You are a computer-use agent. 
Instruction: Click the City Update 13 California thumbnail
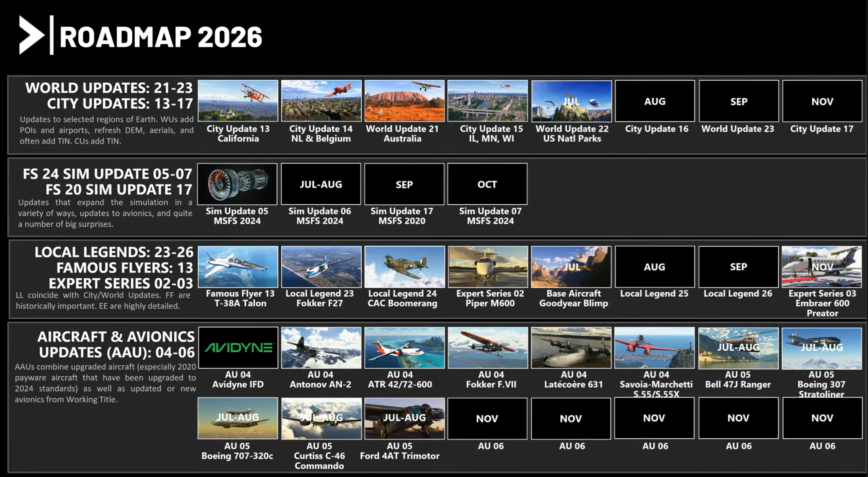[x=238, y=101]
